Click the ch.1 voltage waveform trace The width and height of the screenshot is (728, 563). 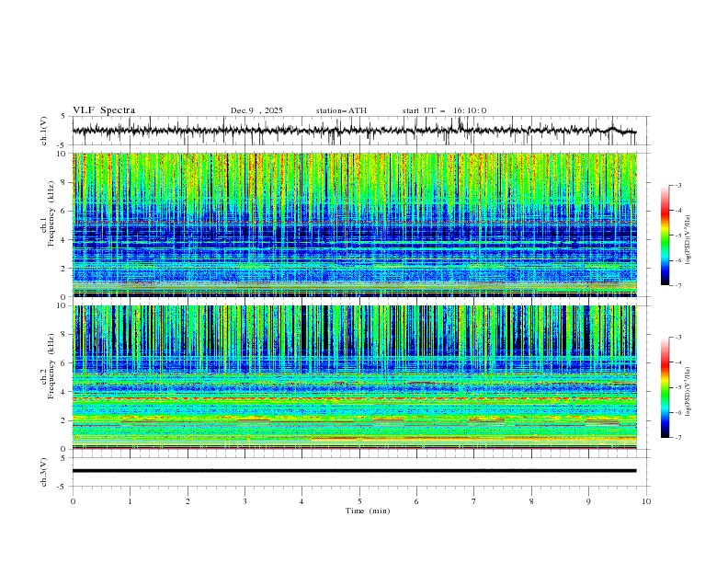tap(354, 131)
